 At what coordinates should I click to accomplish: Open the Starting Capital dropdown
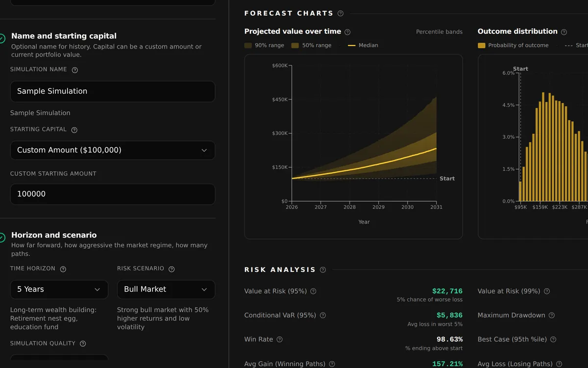[x=113, y=150]
